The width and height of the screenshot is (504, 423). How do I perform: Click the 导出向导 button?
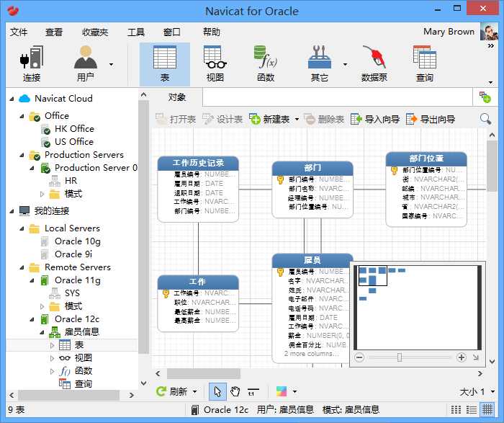431,120
